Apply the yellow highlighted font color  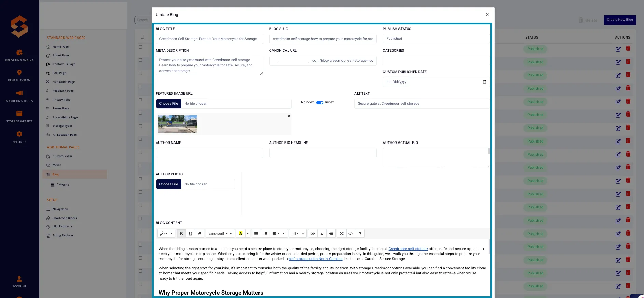tap(240, 234)
